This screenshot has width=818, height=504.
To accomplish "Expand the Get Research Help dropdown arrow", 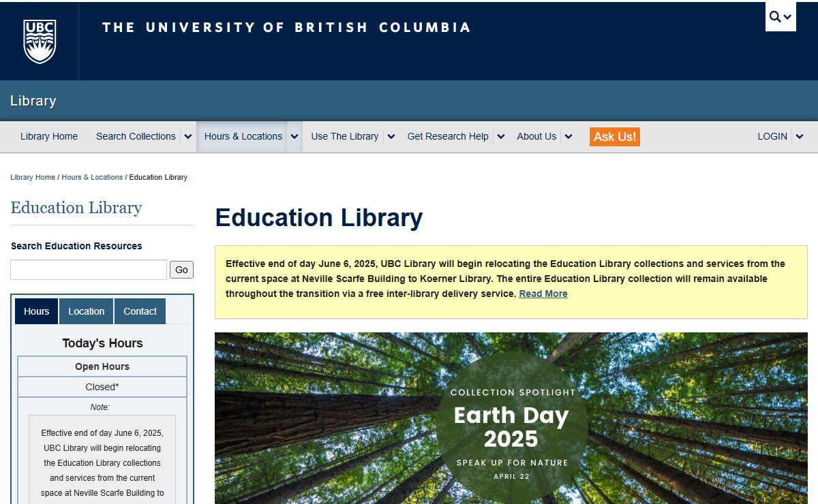I will (501, 136).
